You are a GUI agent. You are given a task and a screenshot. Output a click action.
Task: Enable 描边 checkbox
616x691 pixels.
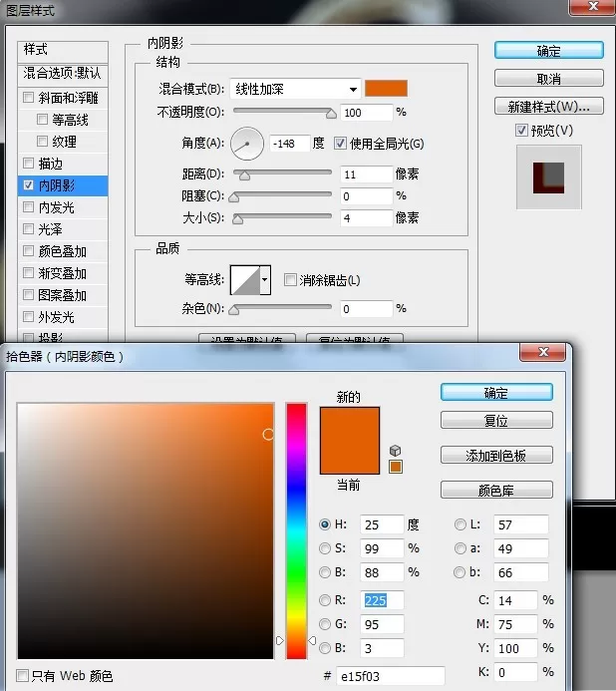[28, 164]
